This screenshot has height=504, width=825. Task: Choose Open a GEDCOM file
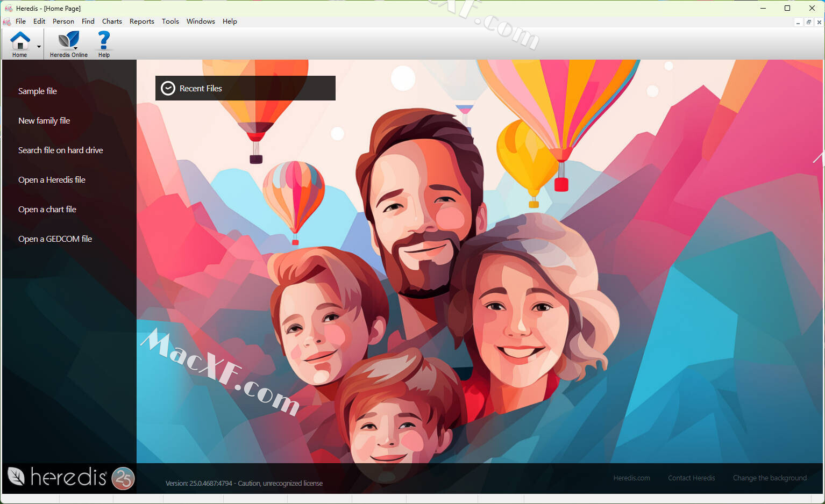(55, 239)
